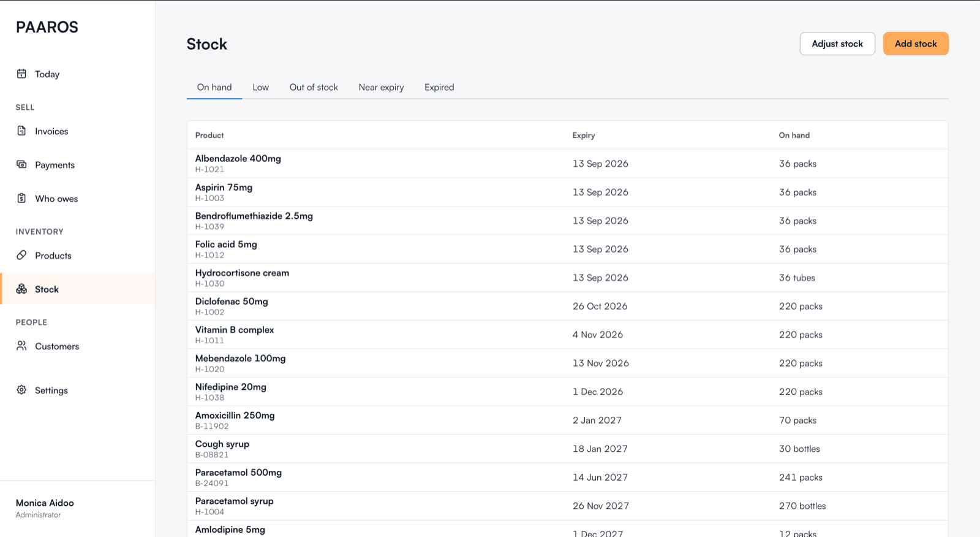The height and width of the screenshot is (537, 980).
Task: Click the Payments cash icon
Action: 21,164
